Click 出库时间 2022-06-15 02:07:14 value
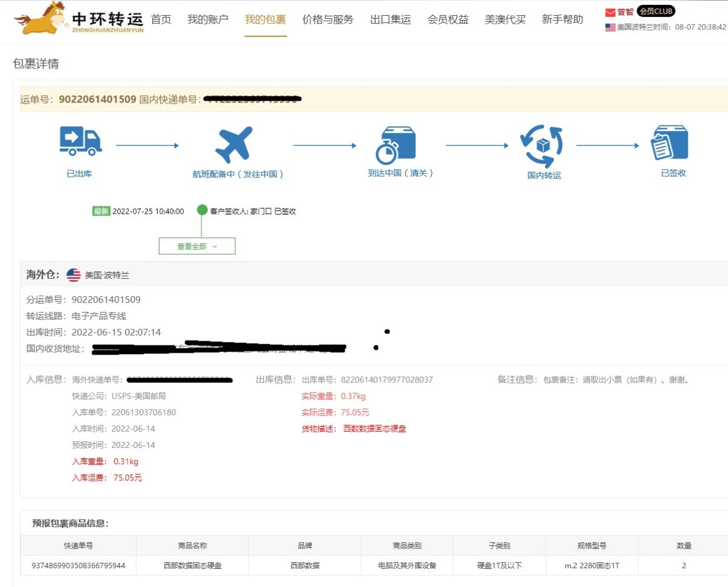The width and height of the screenshot is (728, 587). [x=116, y=333]
